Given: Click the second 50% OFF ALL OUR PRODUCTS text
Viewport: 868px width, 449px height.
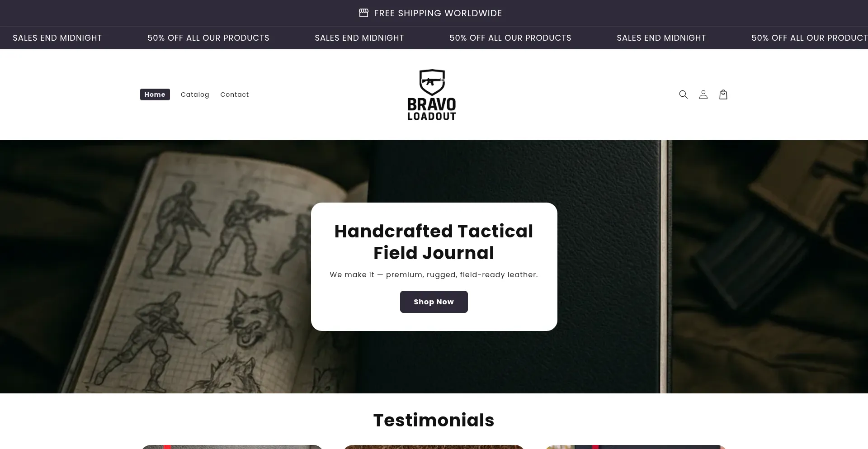Looking at the screenshot, I should (x=510, y=38).
